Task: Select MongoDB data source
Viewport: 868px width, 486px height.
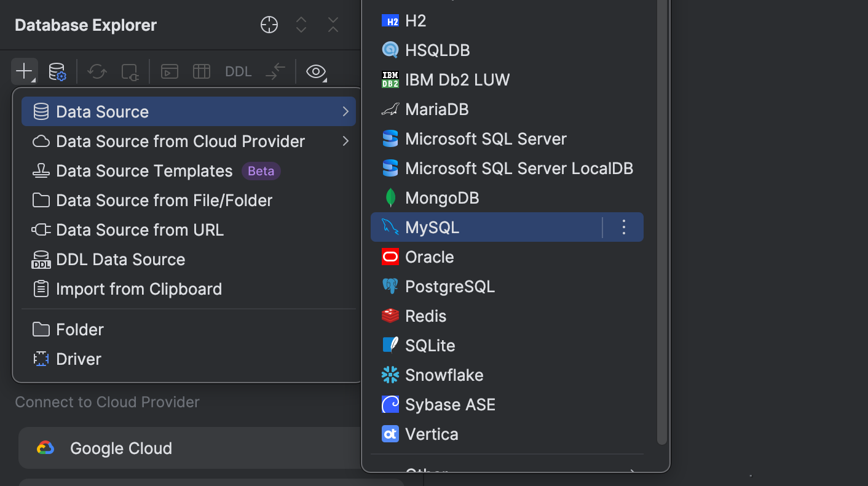Action: [x=507, y=197]
